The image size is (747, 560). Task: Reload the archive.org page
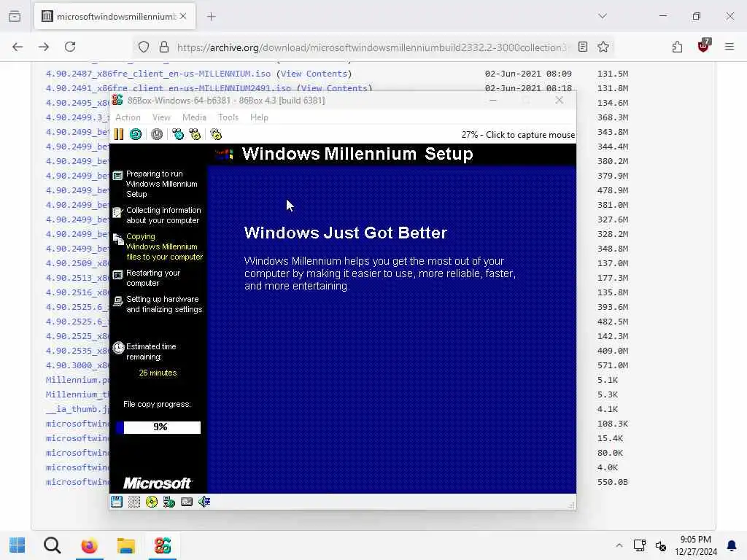tap(70, 47)
